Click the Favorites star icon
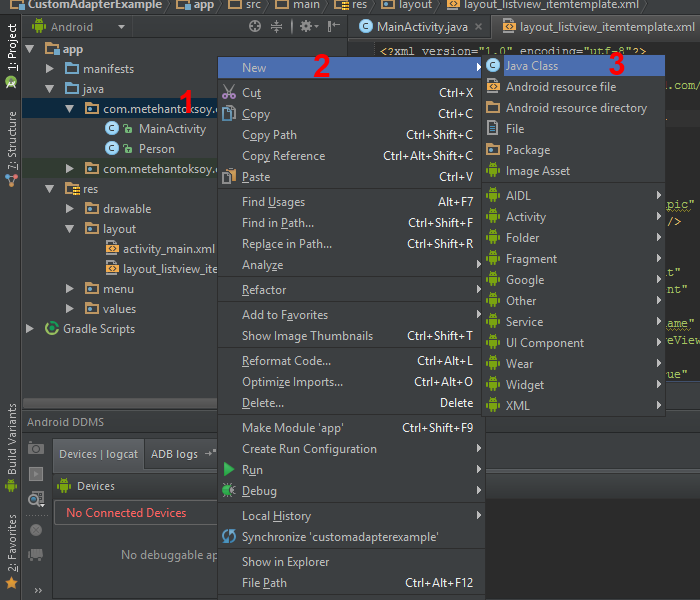700x600 pixels. pyautogui.click(x=11, y=583)
